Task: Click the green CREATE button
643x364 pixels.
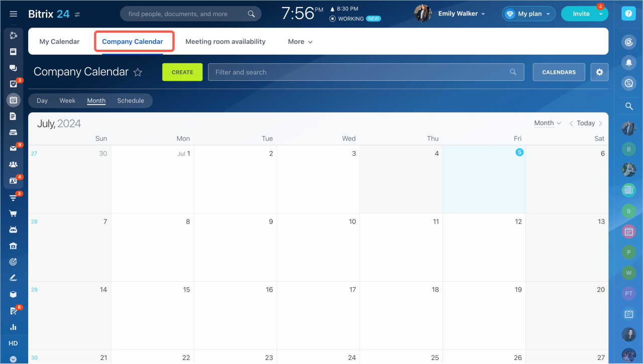Action: pos(182,72)
